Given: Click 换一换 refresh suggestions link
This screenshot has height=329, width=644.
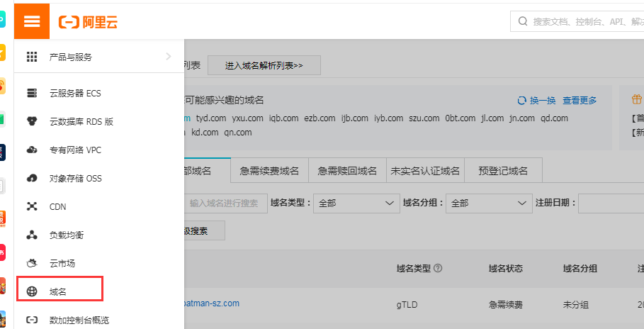Looking at the screenshot, I should pos(536,101).
